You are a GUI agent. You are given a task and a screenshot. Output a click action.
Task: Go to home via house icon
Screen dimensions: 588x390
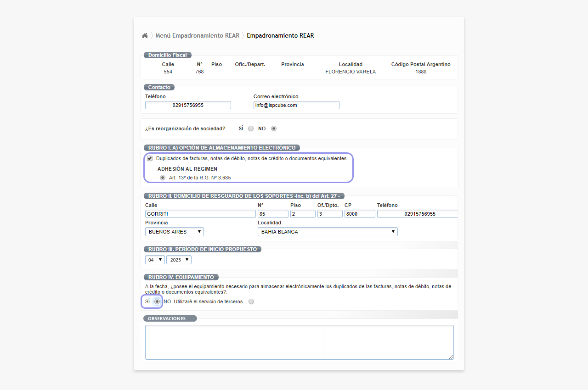click(145, 35)
